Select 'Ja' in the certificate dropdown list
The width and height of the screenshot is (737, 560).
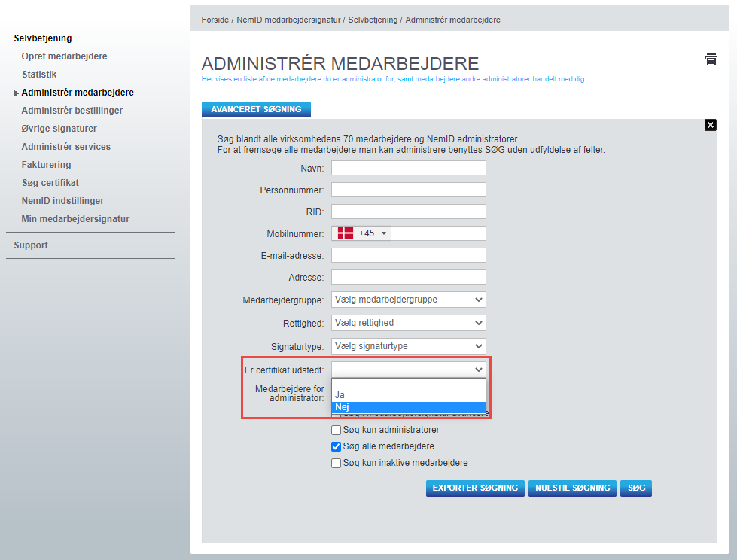(409, 395)
